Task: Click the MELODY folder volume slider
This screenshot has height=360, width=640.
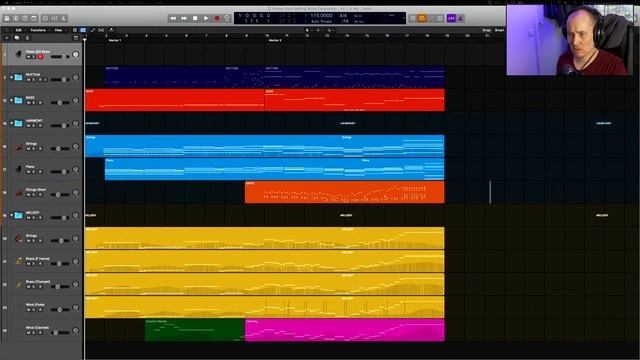Action: [x=60, y=218]
